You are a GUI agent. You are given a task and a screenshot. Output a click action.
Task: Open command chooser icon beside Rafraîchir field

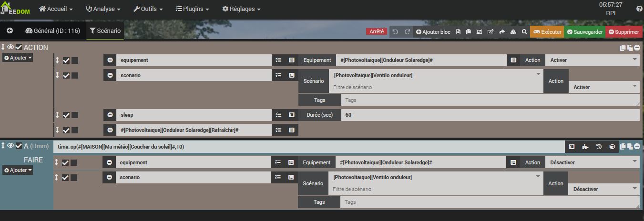pos(291,130)
